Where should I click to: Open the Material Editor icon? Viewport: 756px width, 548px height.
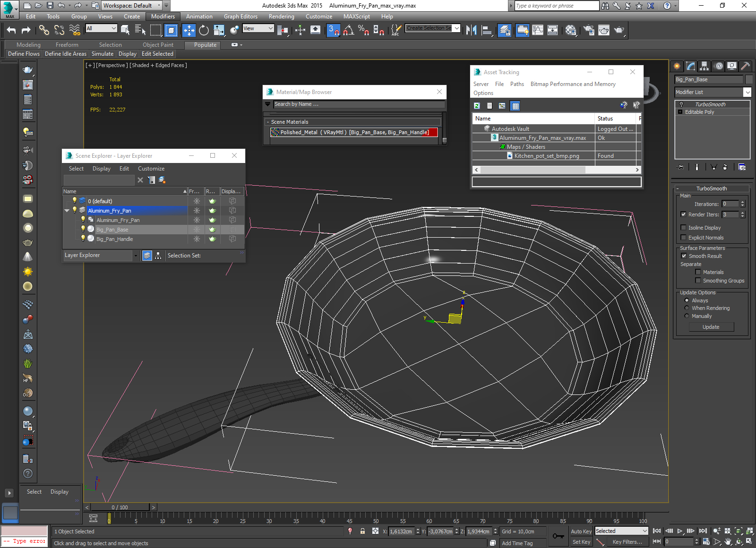[571, 30]
